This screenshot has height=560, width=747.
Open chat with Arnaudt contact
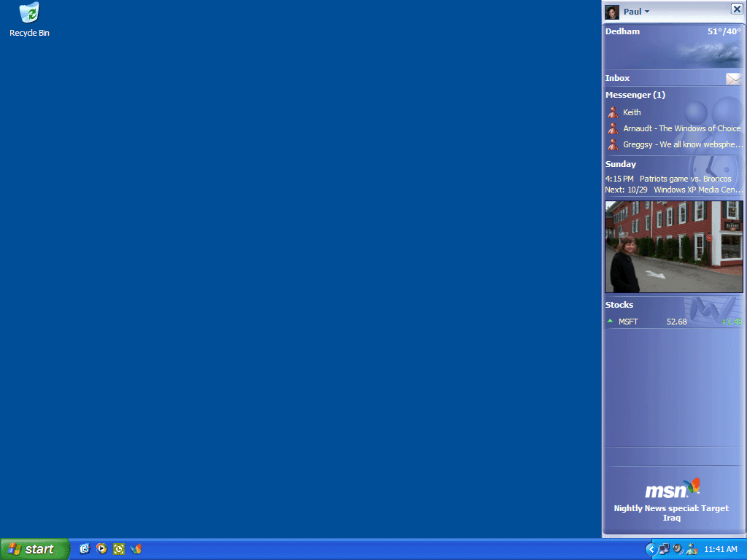[681, 128]
